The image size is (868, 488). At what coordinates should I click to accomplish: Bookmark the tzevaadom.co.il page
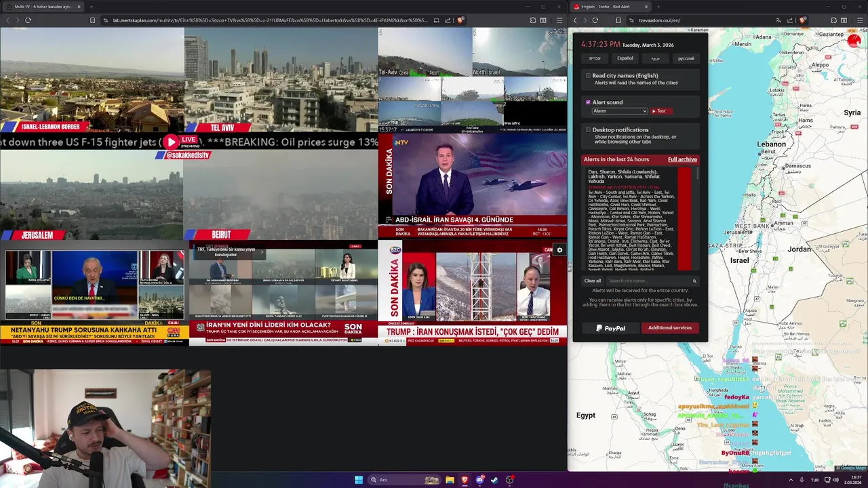point(618,20)
